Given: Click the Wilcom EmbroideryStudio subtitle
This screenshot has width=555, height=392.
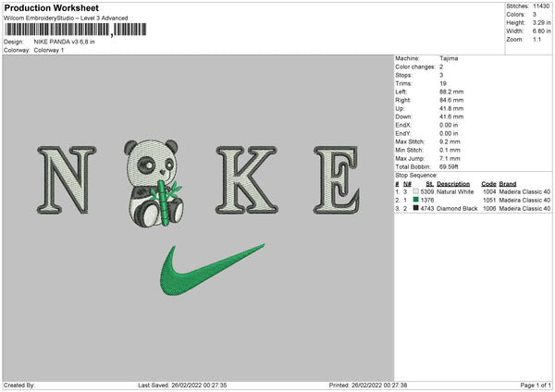Looking at the screenshot, I should (x=66, y=18).
